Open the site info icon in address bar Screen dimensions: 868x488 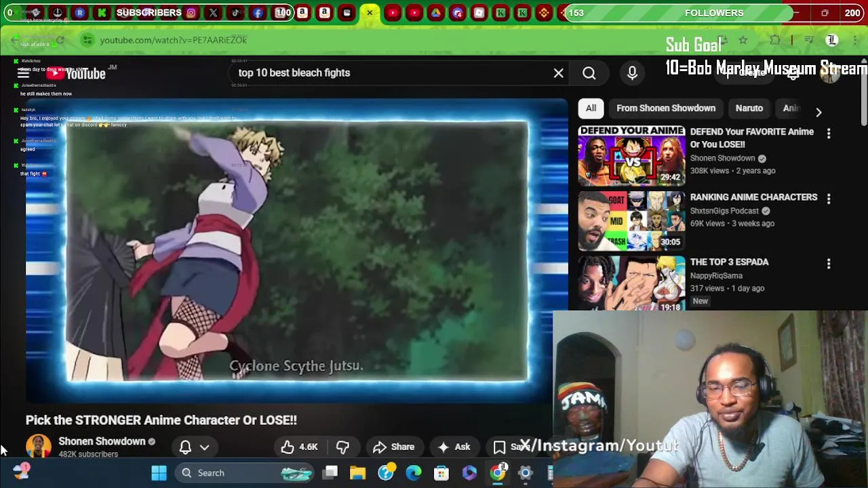coord(87,40)
